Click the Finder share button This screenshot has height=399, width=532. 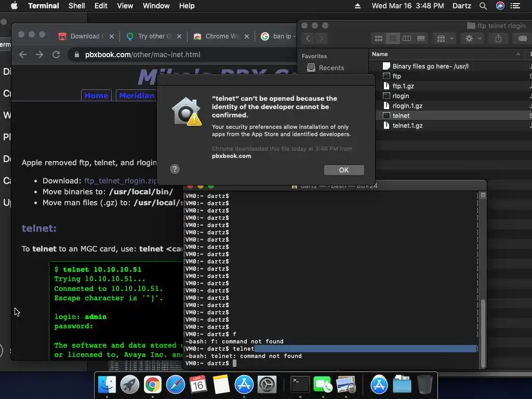[x=498, y=38]
